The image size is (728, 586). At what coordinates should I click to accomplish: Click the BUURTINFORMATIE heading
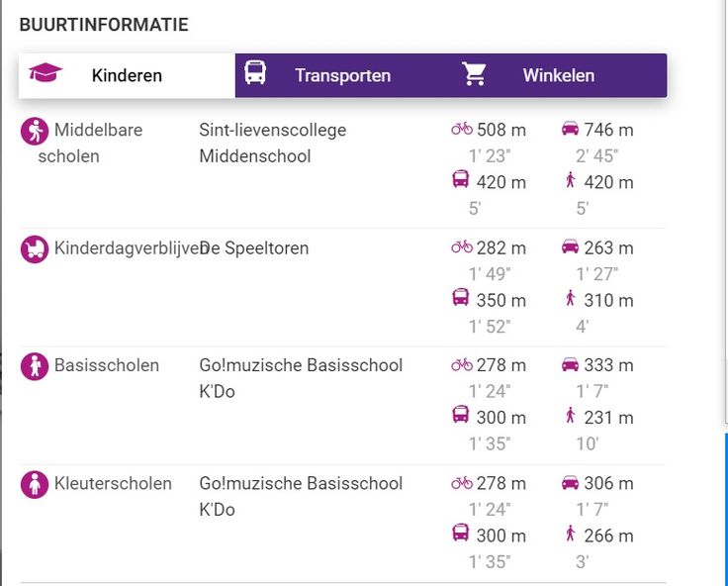pos(104,25)
